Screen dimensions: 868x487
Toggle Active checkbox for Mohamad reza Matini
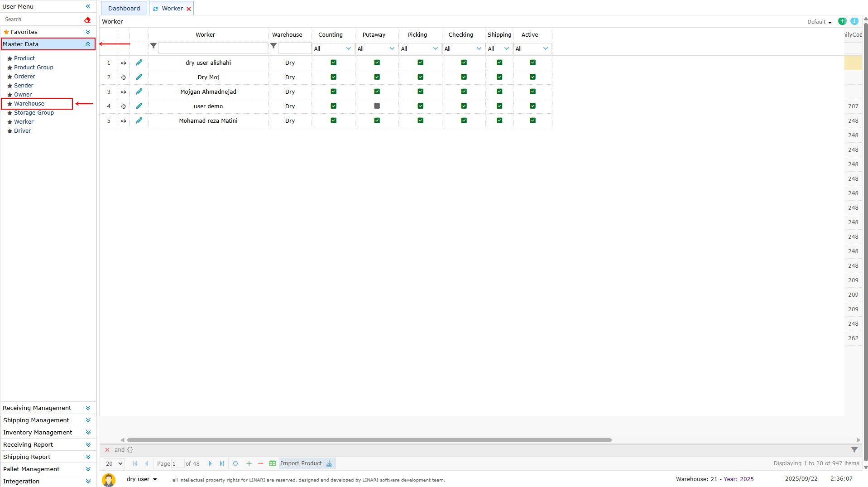tap(532, 121)
